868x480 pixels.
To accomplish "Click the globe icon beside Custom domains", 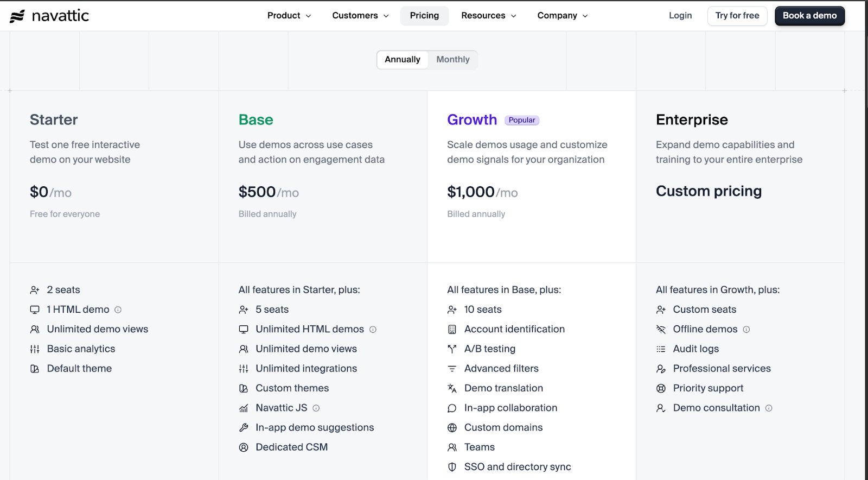I will pyautogui.click(x=452, y=428).
